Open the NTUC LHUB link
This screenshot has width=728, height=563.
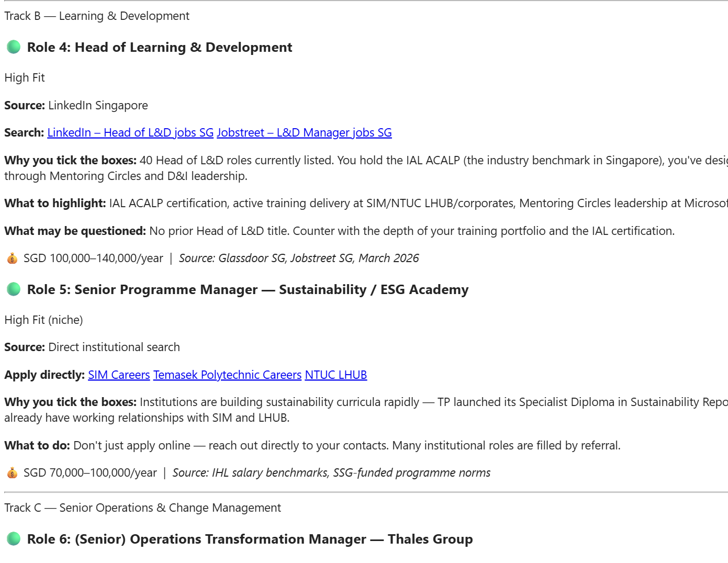pos(336,375)
